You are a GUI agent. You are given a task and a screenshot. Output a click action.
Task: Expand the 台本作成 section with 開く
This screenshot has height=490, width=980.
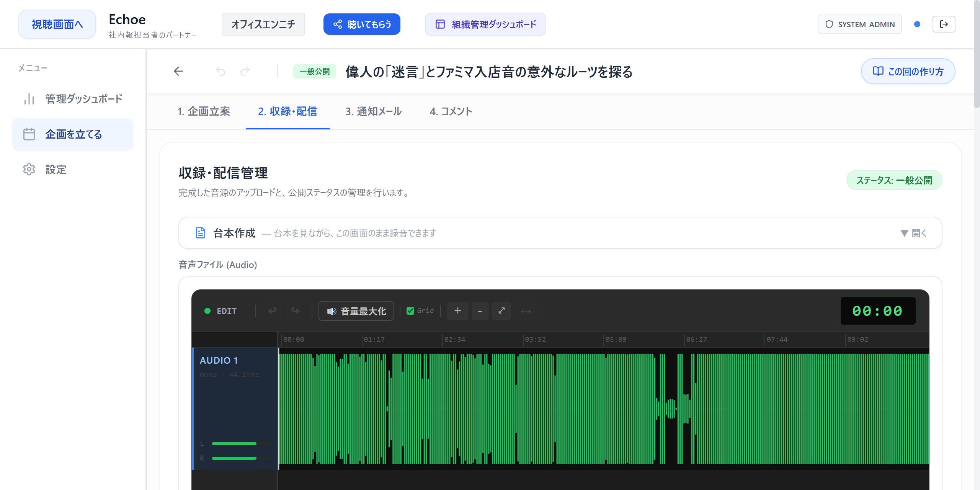tap(914, 233)
